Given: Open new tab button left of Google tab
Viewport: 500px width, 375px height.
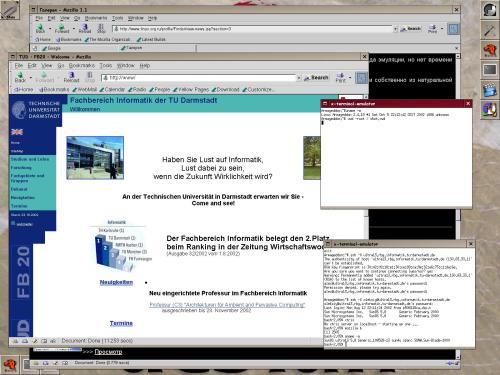Looking at the screenshot, I should pyautogui.click(x=35, y=48).
